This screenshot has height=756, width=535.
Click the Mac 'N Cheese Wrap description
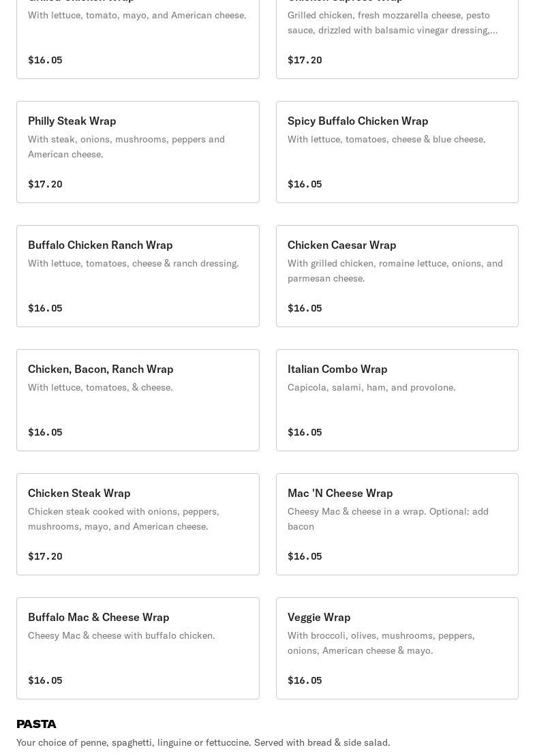pos(388,519)
